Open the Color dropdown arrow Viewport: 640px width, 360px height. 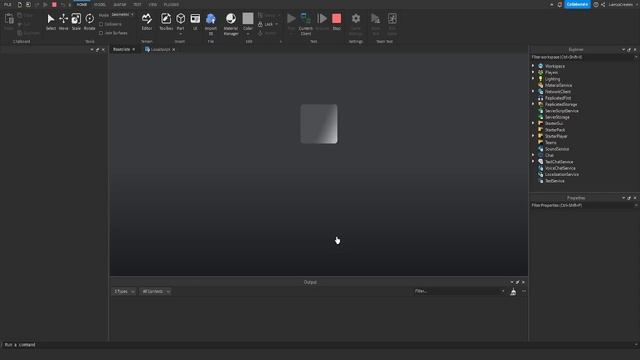point(248,34)
